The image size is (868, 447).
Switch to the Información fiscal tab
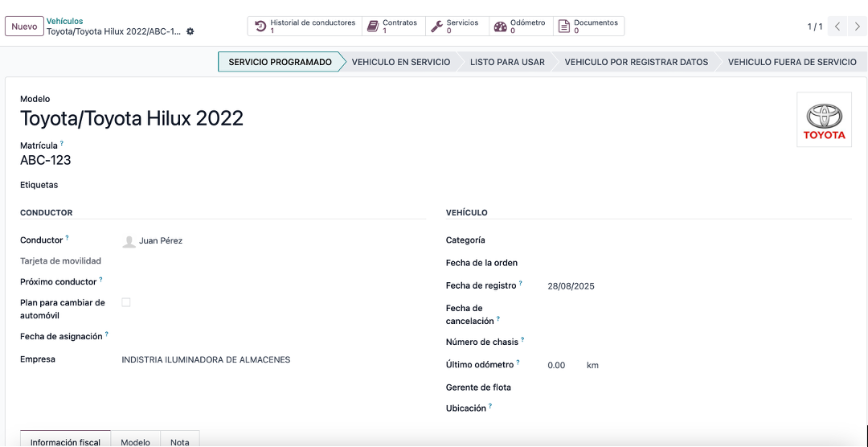pos(65,439)
